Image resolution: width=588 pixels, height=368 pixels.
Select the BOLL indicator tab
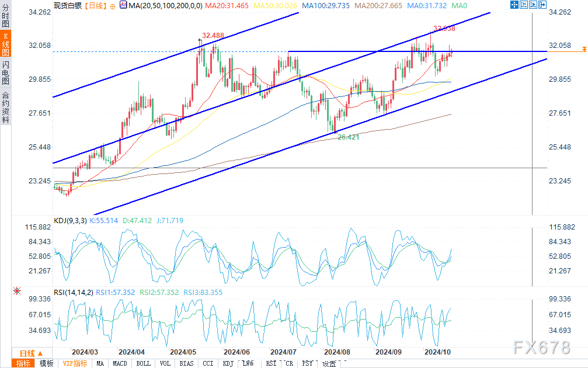coord(143,363)
